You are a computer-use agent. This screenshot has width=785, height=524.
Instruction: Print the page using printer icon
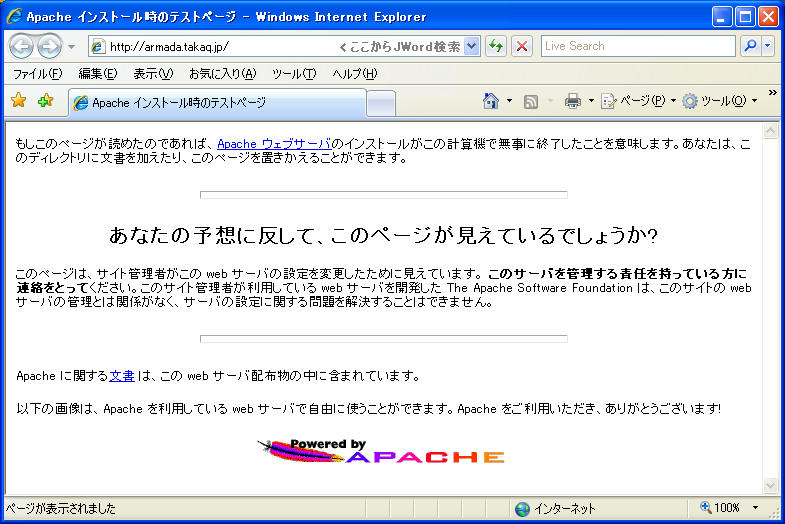[x=573, y=101]
